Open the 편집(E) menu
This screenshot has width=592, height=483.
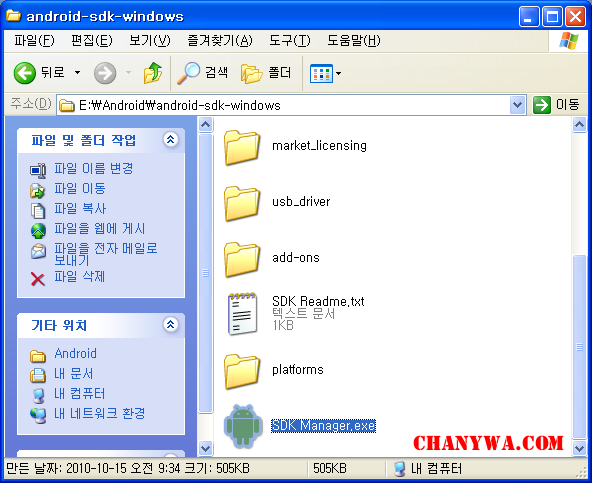92,40
